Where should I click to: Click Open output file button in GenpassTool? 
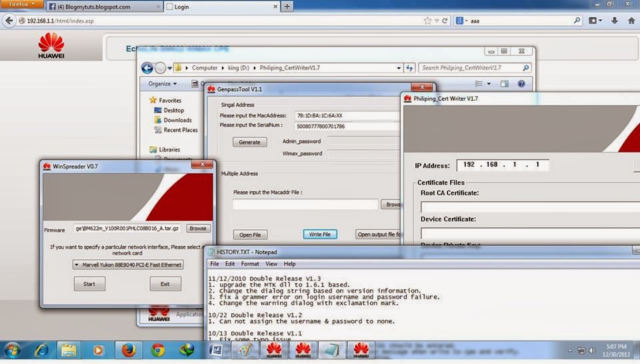click(379, 234)
